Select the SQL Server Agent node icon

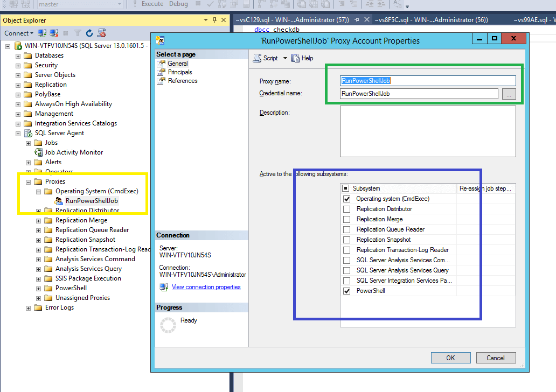click(28, 133)
